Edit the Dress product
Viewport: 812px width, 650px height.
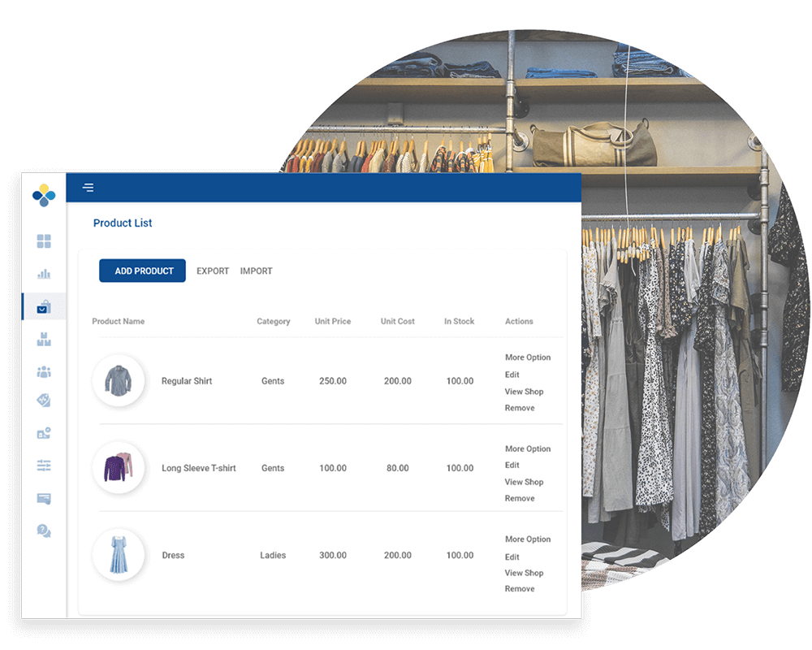click(512, 557)
